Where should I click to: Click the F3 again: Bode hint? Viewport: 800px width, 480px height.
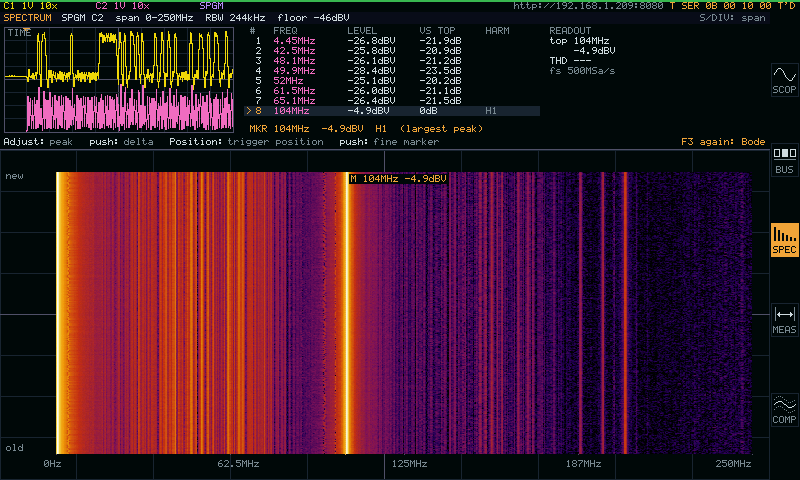coord(723,141)
